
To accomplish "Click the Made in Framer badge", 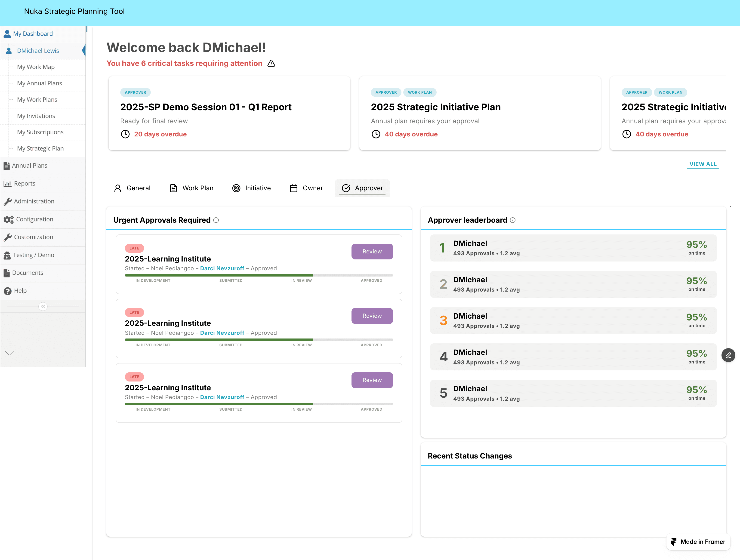I will (698, 542).
